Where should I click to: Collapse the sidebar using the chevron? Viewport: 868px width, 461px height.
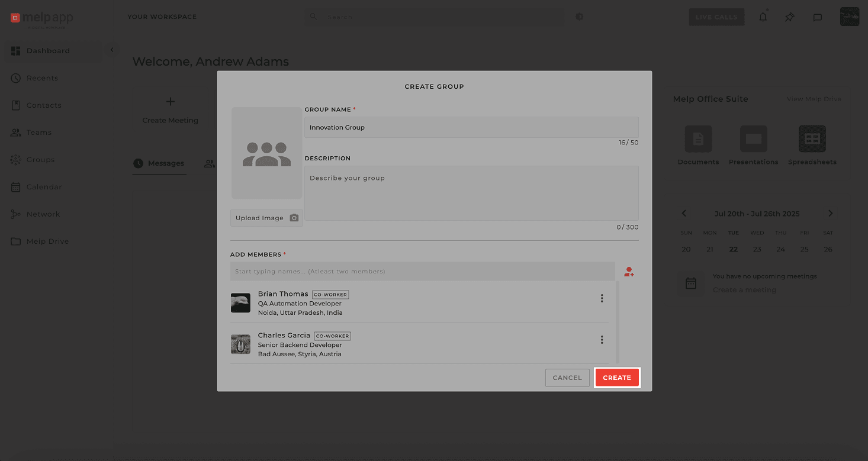point(112,50)
